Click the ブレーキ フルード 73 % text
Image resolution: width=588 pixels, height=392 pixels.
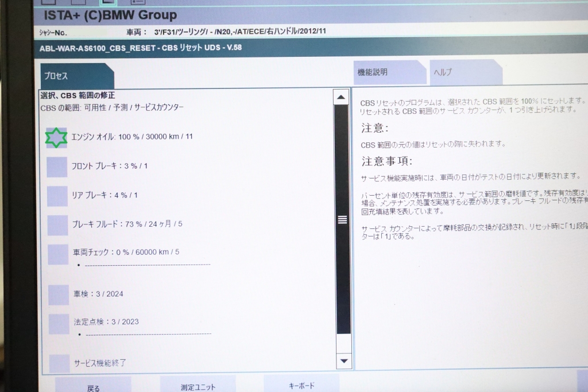[x=127, y=224]
